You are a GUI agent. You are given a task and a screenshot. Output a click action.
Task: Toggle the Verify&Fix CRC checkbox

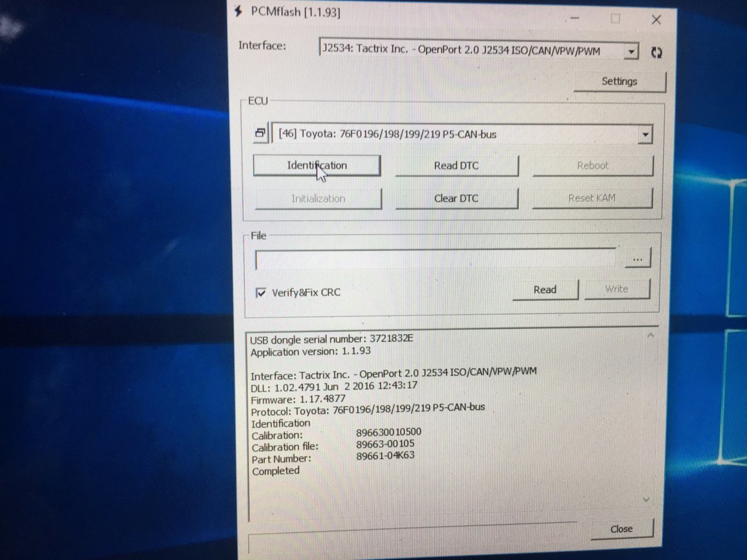coord(261,292)
